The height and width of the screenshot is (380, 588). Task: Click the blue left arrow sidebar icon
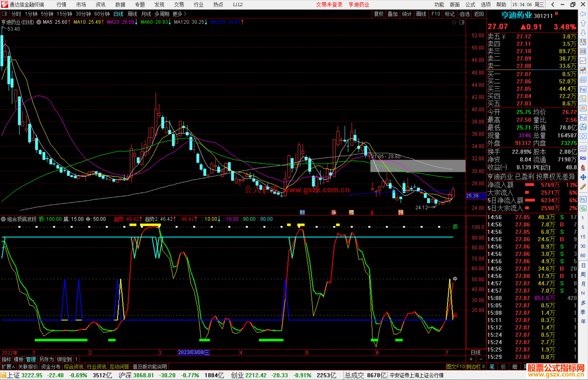(x=583, y=14)
